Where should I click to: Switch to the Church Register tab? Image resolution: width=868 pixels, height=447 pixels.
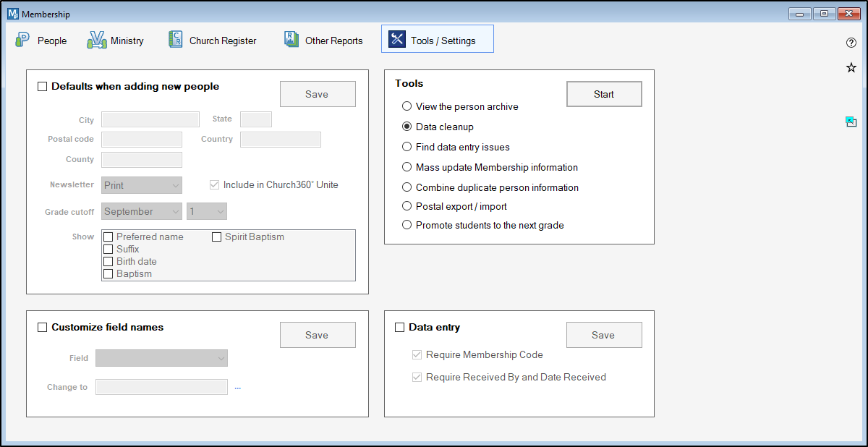pos(222,41)
